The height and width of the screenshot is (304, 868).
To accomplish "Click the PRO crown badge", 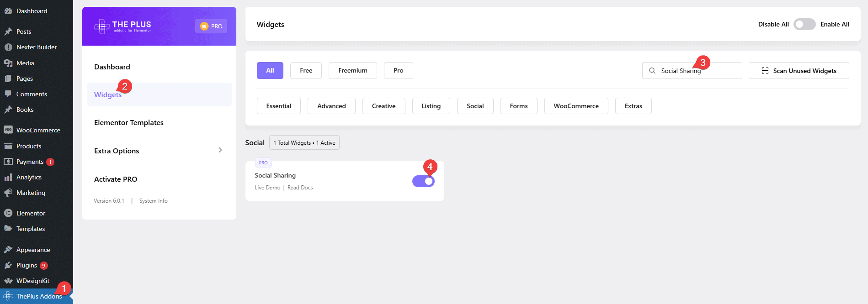I will tap(211, 26).
